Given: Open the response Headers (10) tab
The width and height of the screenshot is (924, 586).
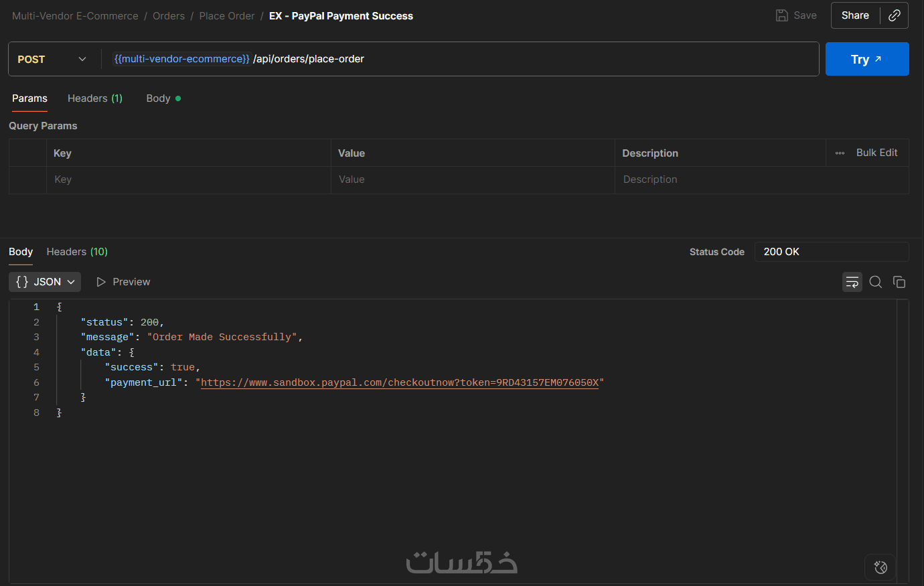Looking at the screenshot, I should [77, 252].
